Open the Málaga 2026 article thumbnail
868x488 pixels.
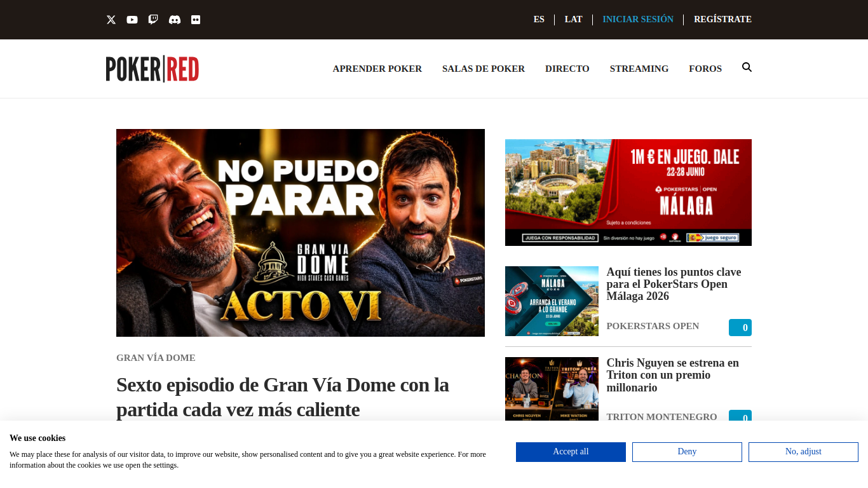(552, 301)
